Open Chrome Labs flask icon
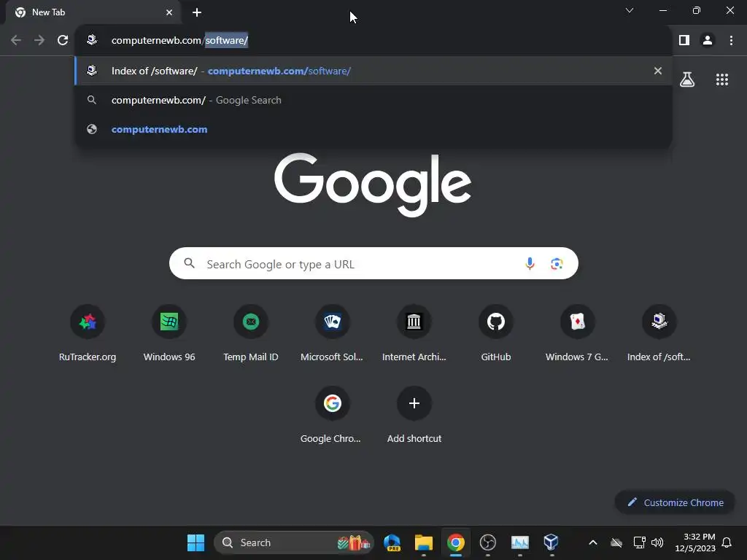Screen dimensions: 747x560 pos(687,79)
